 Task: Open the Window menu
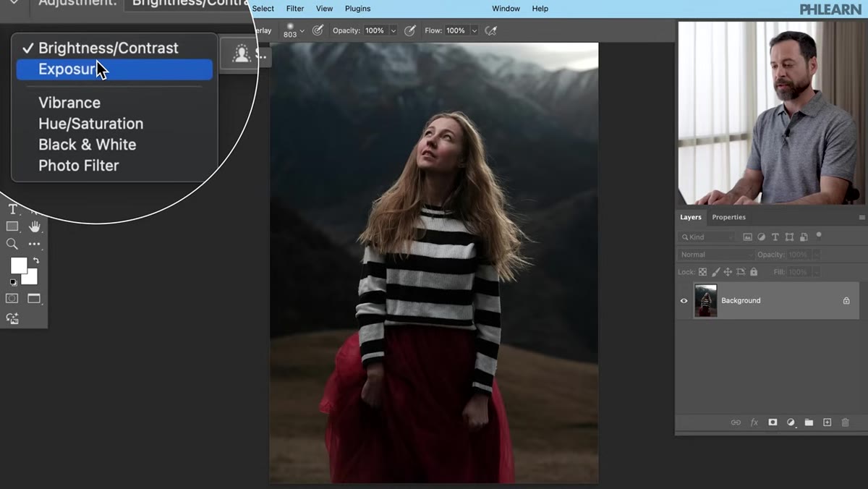click(506, 9)
